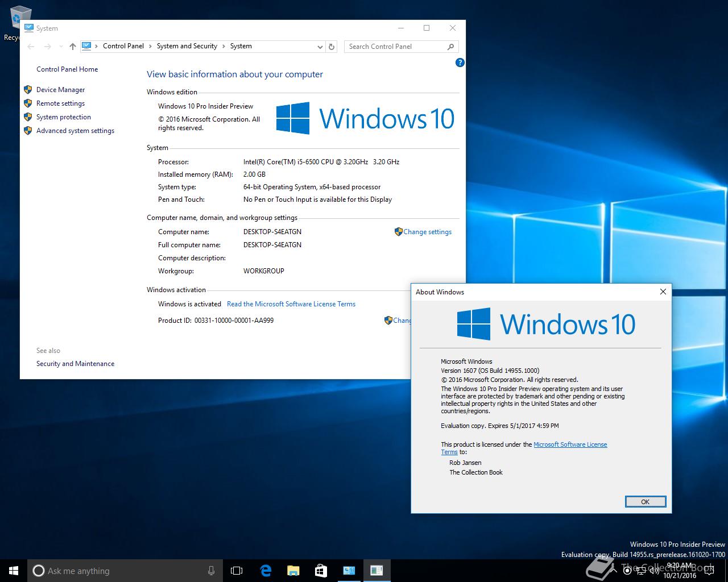The width and height of the screenshot is (728, 582).
Task: Minimize the System window
Action: pyautogui.click(x=401, y=28)
